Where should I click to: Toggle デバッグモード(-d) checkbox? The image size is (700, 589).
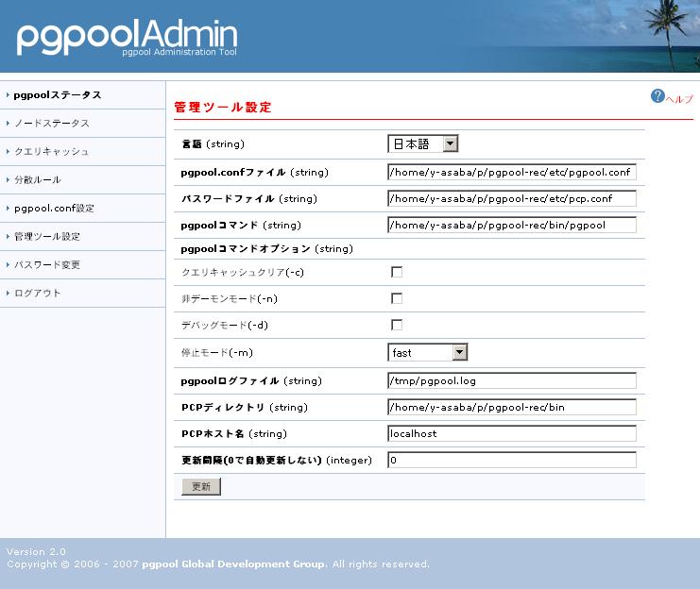point(397,325)
